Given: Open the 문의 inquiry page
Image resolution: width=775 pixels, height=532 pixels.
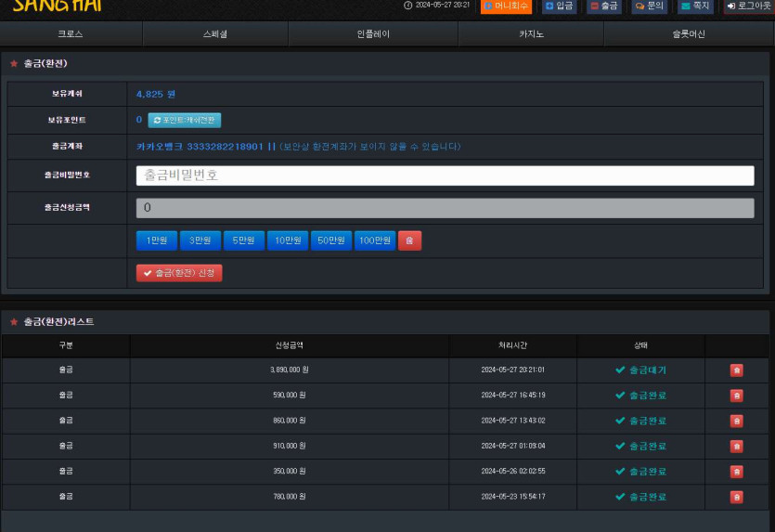Looking at the screenshot, I should tap(649, 6).
